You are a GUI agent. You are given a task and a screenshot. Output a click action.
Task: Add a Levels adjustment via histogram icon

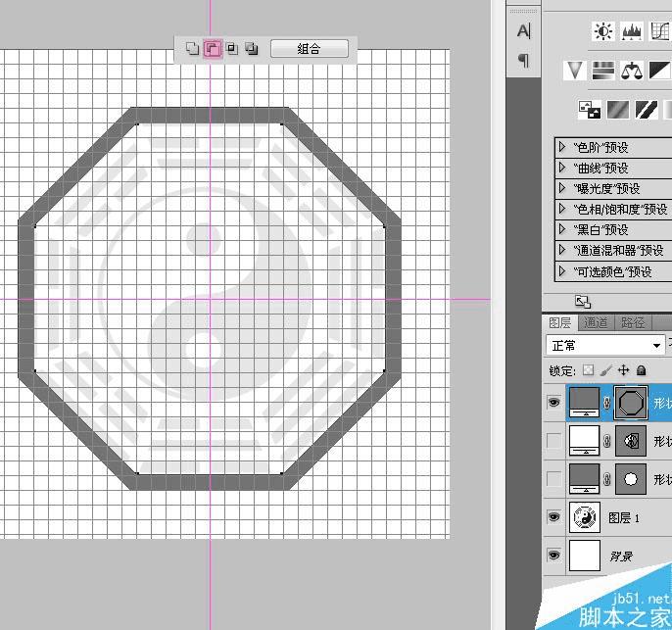(x=632, y=31)
